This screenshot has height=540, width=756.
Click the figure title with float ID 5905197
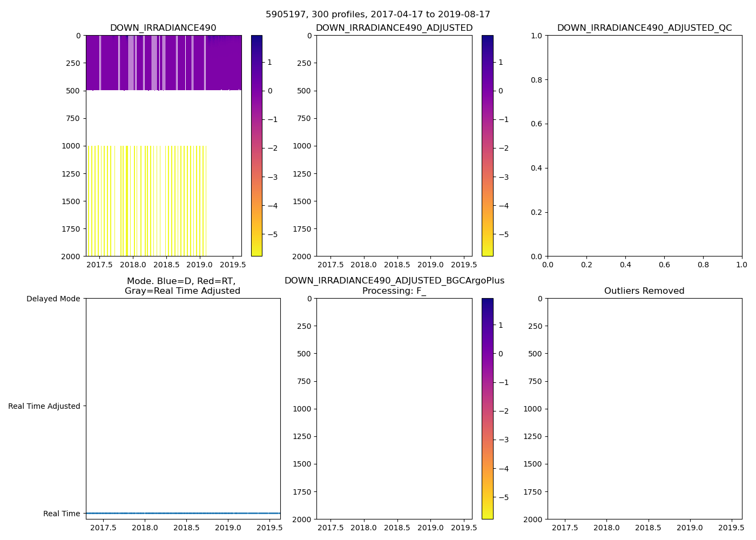coord(377,15)
